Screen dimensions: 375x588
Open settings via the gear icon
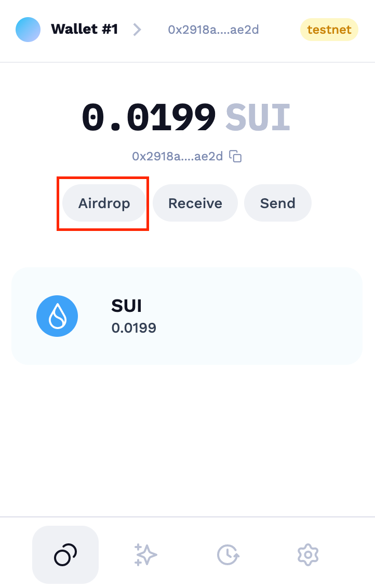308,555
